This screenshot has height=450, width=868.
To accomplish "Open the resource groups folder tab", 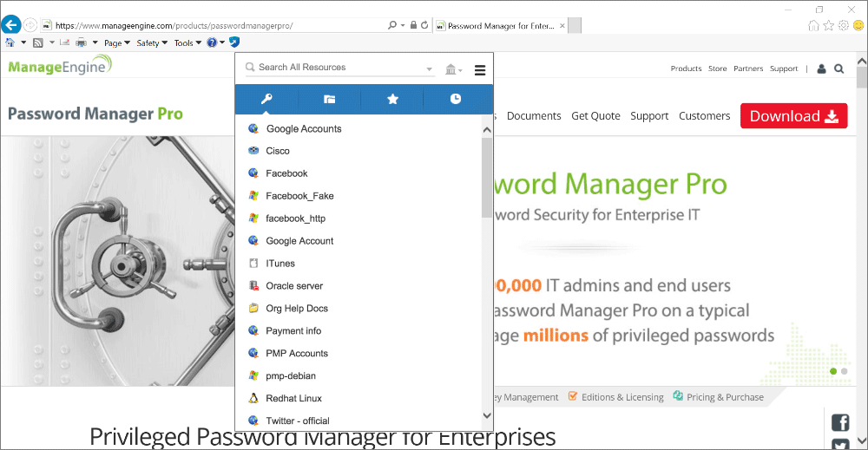I will (x=330, y=99).
